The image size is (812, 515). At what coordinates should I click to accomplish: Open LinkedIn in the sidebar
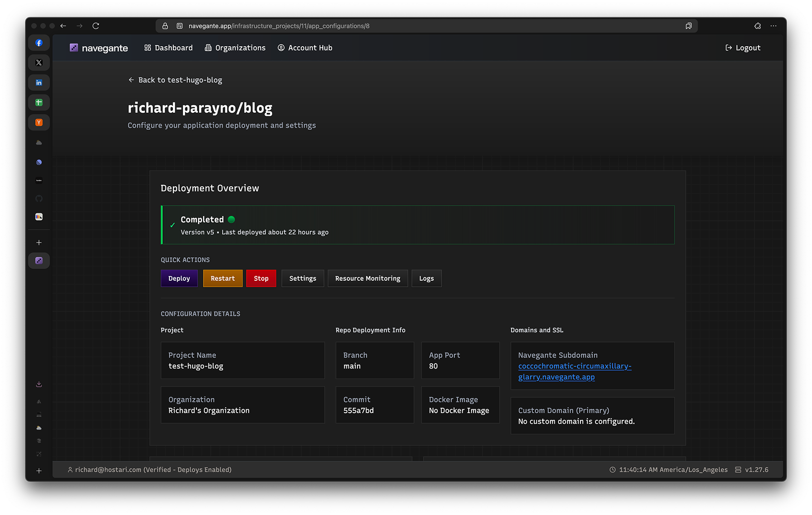click(39, 82)
